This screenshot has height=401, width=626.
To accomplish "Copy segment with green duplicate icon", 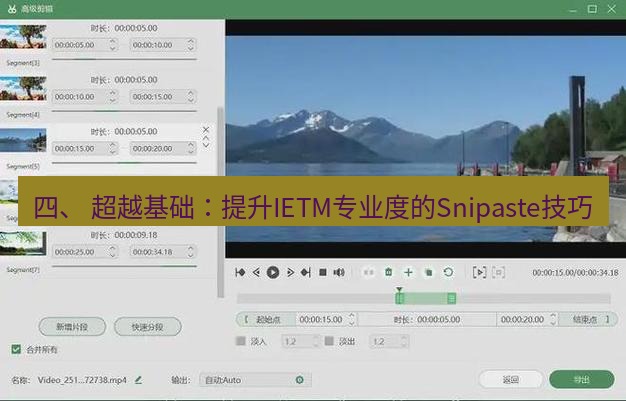I will click(428, 273).
